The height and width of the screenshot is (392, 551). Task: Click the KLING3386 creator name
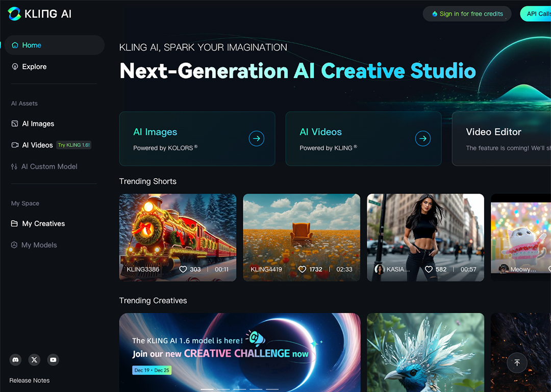click(x=143, y=269)
